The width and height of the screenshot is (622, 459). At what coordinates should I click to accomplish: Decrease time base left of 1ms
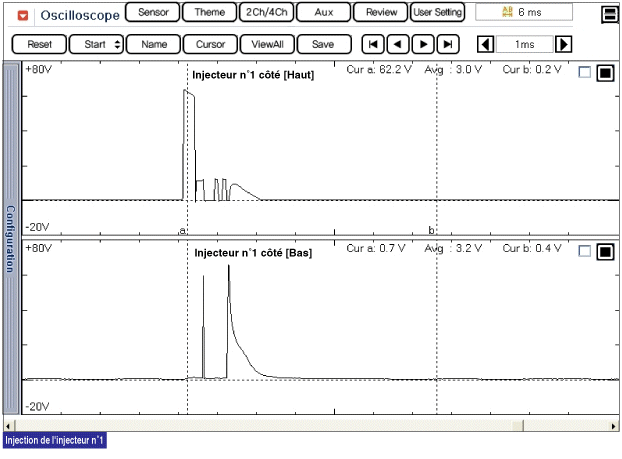[x=485, y=45]
